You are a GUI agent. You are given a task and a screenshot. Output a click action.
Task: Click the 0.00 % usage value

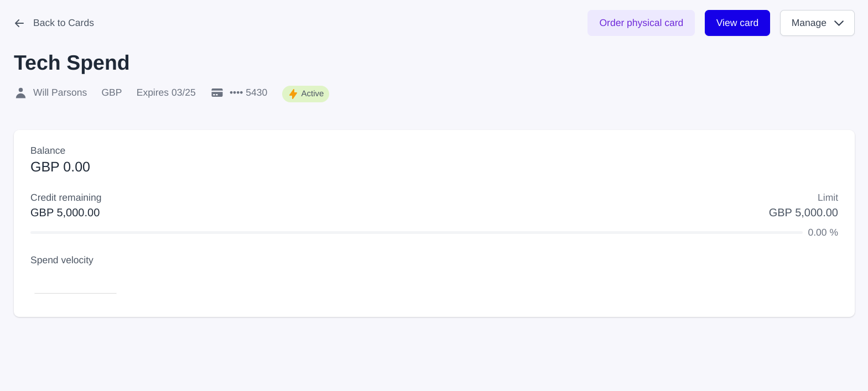pyautogui.click(x=822, y=233)
